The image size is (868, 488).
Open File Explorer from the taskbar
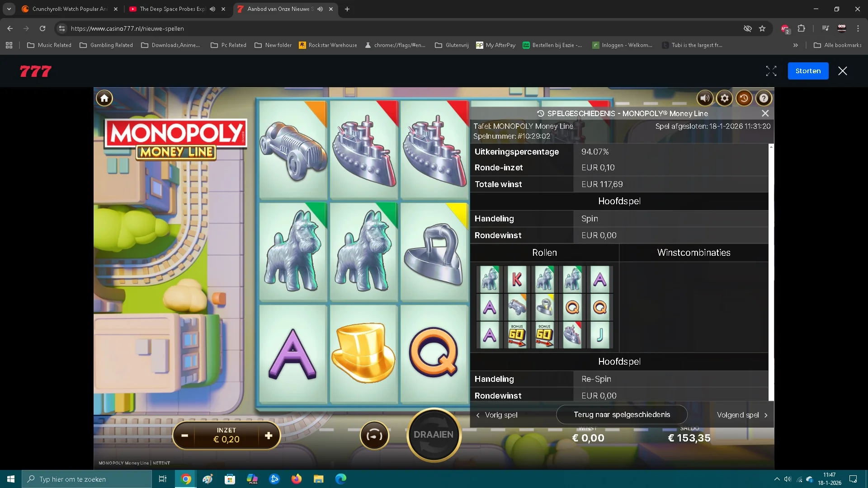[x=319, y=479]
